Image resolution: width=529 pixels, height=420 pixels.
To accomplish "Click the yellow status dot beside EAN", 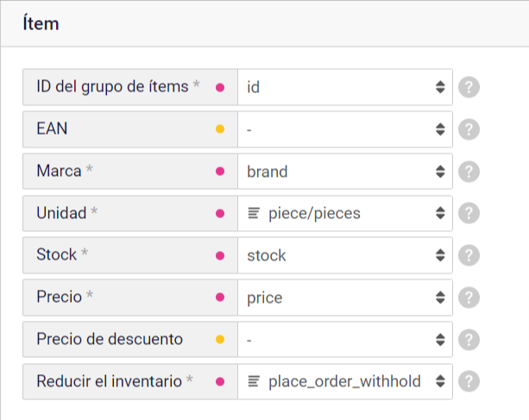I will click(x=220, y=129).
